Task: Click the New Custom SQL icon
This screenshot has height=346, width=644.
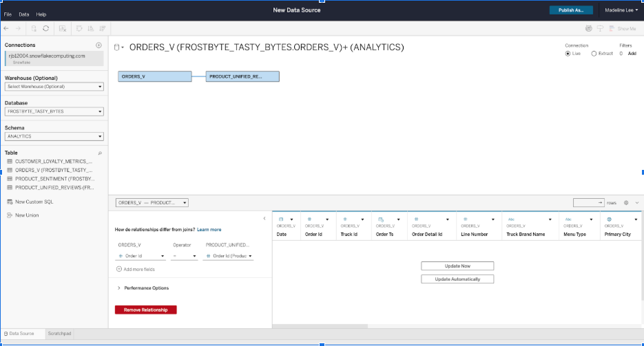Action: coord(10,202)
